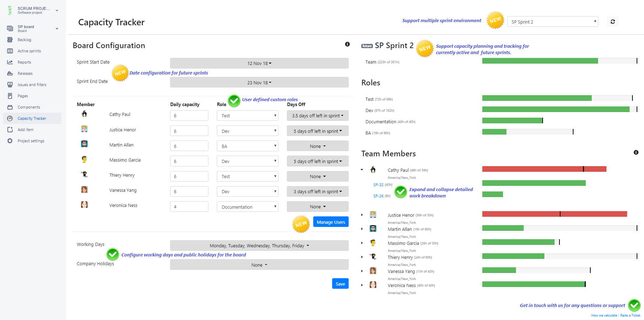Edit Veronica Ness's daily capacity field
The width and height of the screenshot is (644, 320).
[189, 207]
